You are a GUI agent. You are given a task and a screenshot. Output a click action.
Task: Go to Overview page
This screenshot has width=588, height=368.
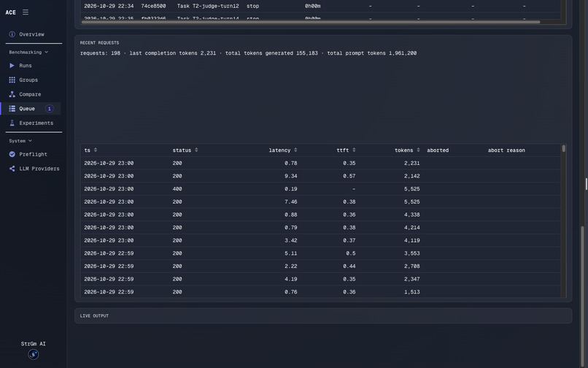(31, 34)
